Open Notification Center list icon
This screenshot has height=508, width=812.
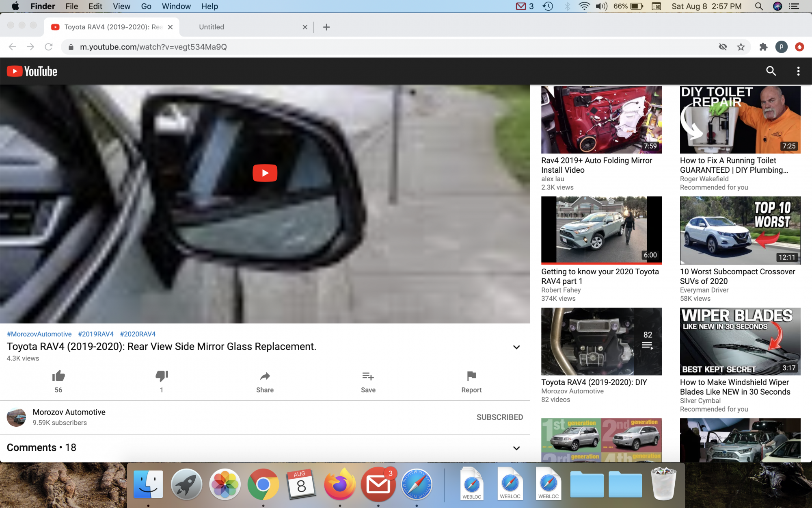tap(794, 6)
